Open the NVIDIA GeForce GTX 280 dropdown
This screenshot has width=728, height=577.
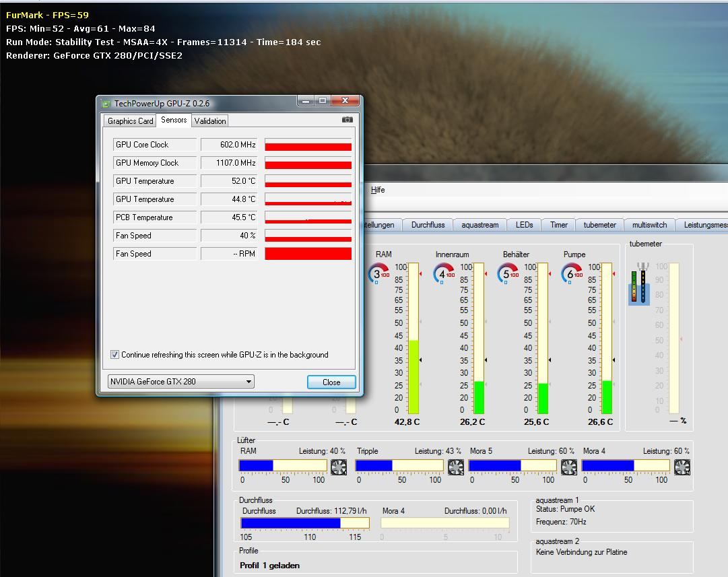point(181,382)
